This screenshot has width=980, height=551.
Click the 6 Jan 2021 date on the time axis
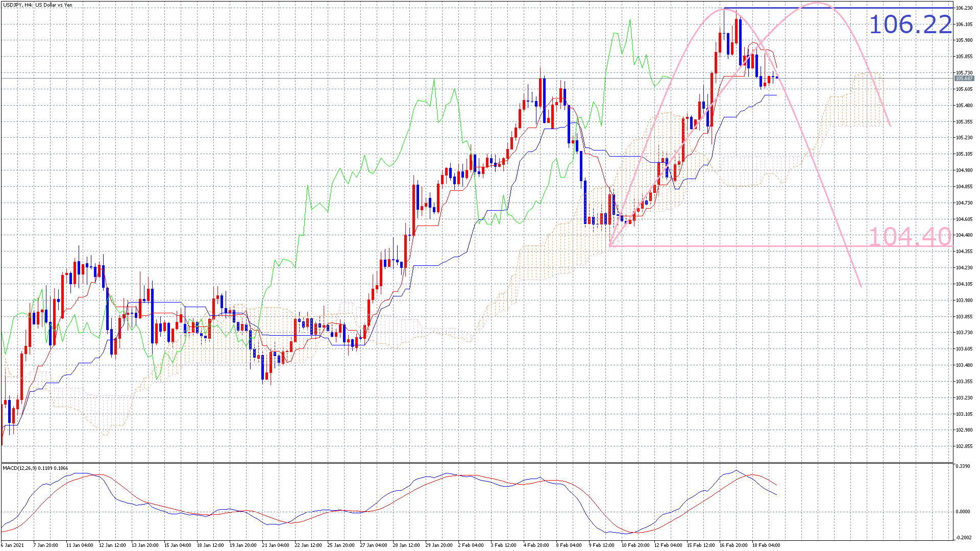click(x=12, y=545)
